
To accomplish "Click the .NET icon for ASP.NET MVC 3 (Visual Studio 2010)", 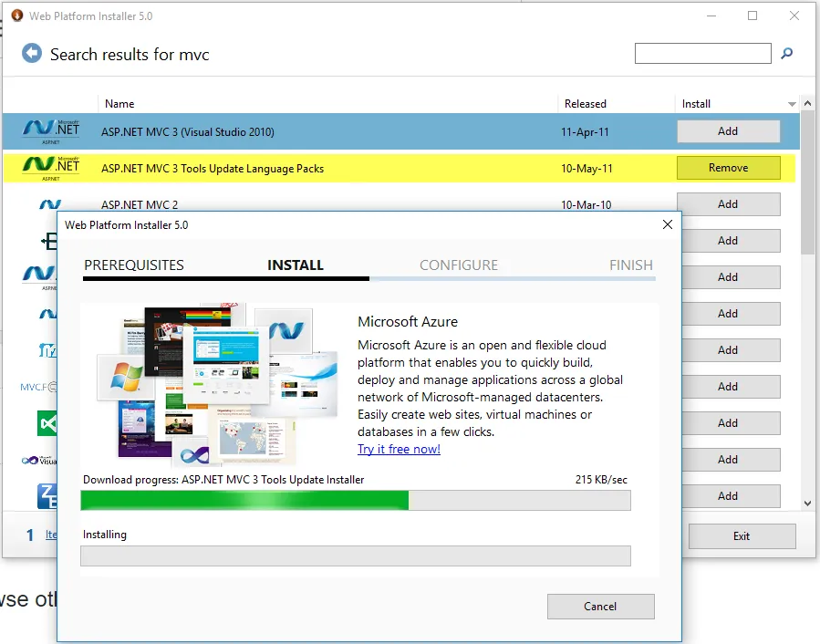I will coord(51,131).
